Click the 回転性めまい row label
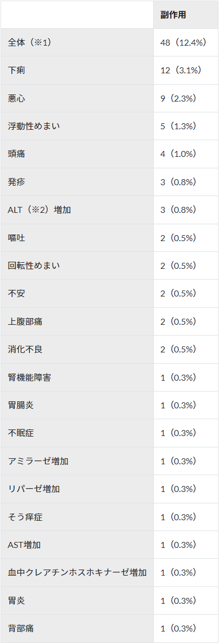Viewport: 219px width, 644px height. tap(34, 266)
